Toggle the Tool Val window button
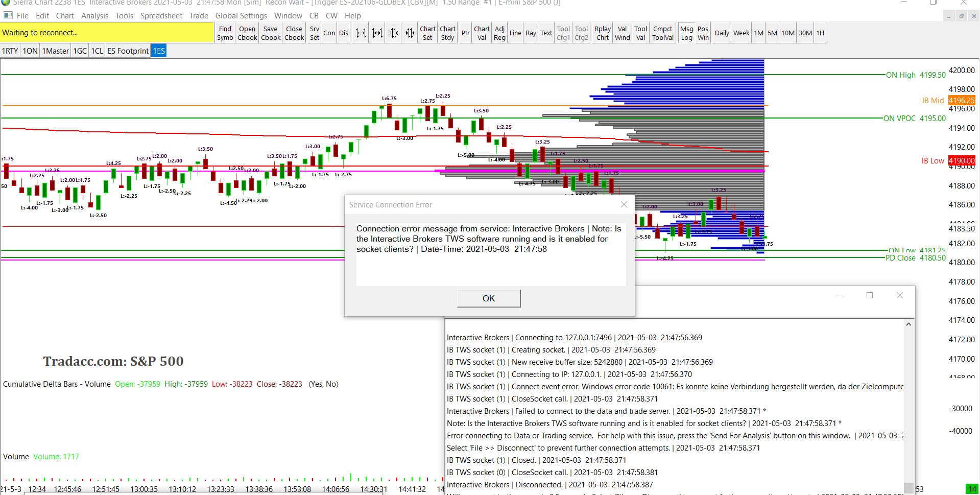 click(x=641, y=33)
